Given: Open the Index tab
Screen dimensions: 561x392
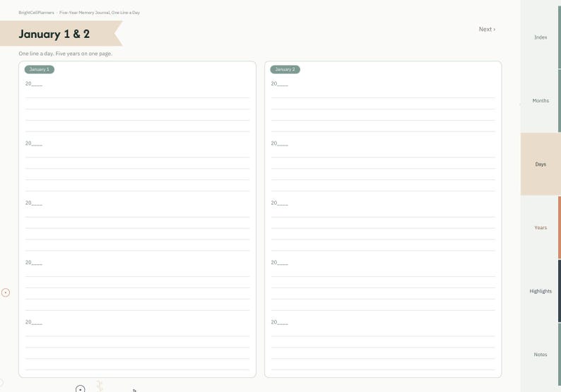Looking at the screenshot, I should click(541, 37).
